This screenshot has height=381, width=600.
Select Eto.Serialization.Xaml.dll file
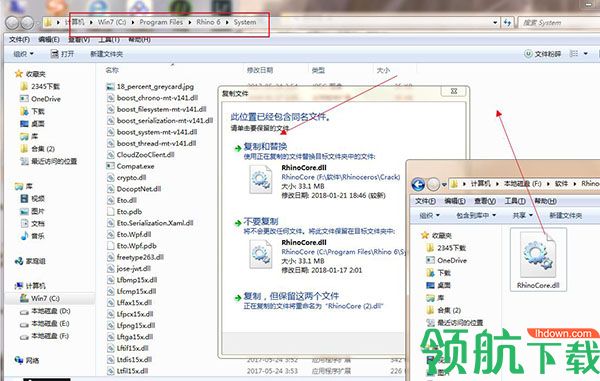click(x=150, y=223)
